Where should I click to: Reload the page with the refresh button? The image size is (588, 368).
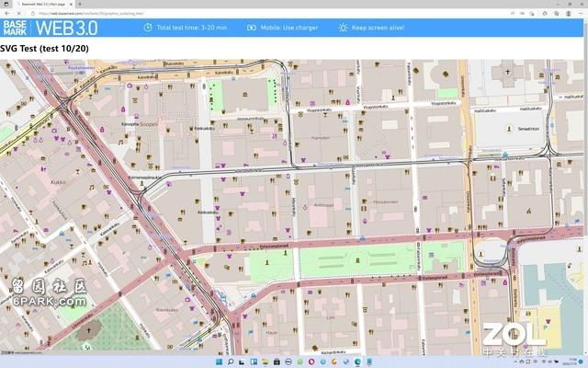pyautogui.click(x=19, y=13)
